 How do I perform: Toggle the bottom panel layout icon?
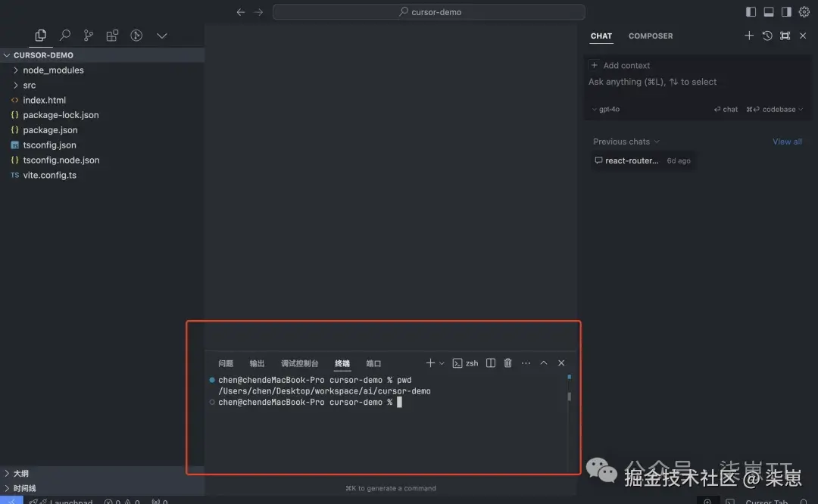pos(769,11)
